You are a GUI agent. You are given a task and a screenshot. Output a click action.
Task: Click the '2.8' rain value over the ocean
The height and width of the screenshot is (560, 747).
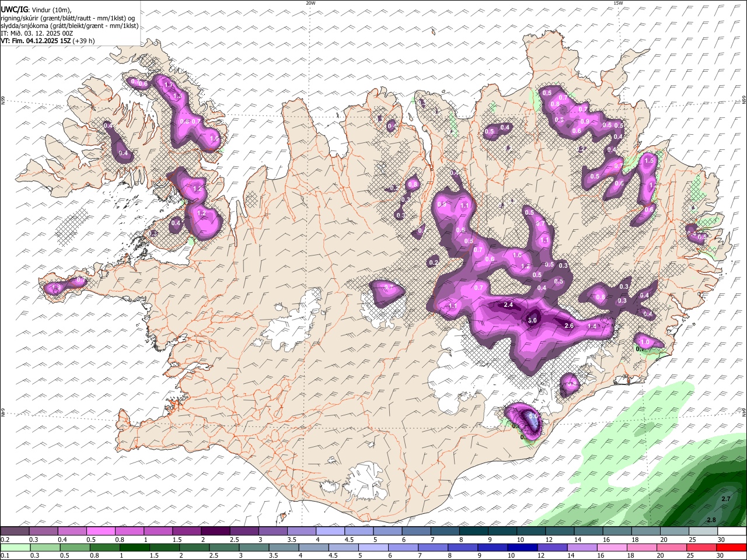(x=711, y=520)
